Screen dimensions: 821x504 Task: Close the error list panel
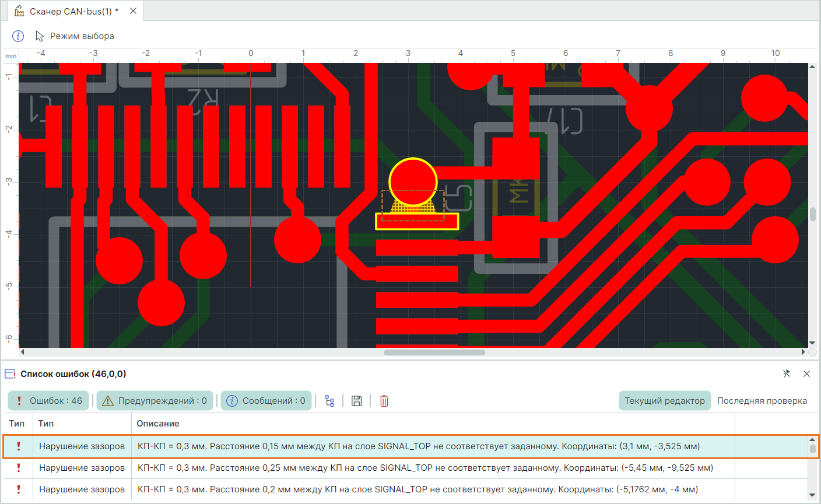[806, 373]
